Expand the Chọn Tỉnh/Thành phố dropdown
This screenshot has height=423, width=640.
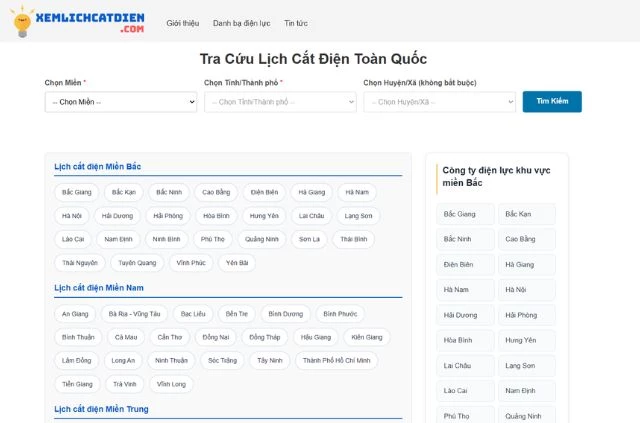click(x=280, y=102)
